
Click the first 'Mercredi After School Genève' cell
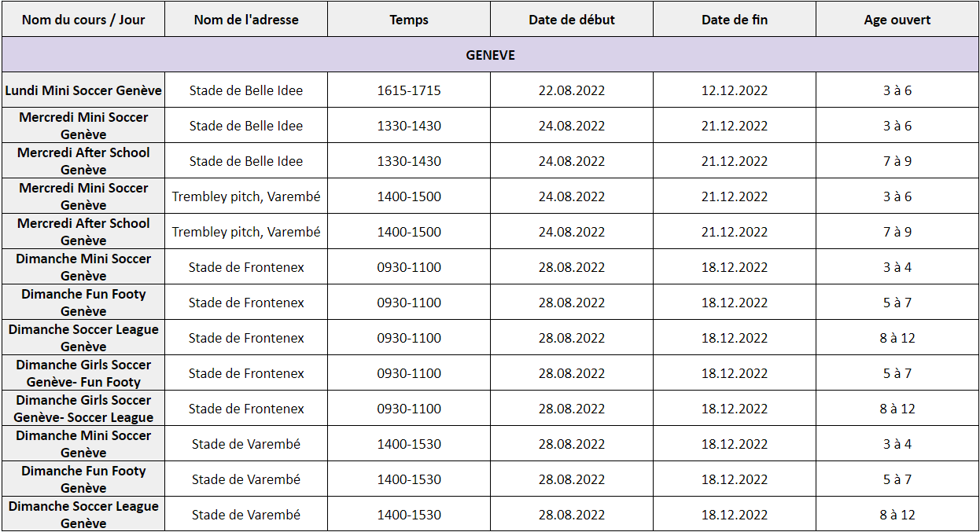[83, 161]
